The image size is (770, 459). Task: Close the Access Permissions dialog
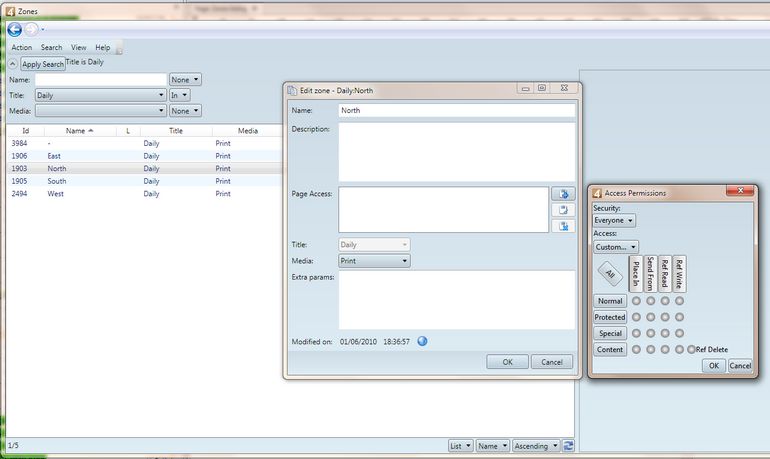740,190
